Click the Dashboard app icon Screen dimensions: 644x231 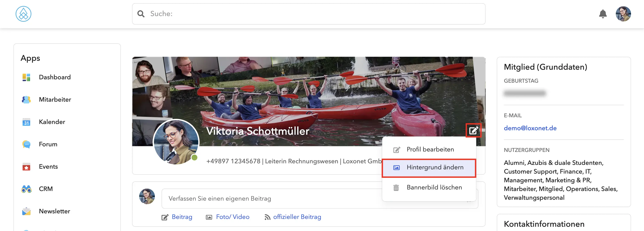(x=26, y=77)
